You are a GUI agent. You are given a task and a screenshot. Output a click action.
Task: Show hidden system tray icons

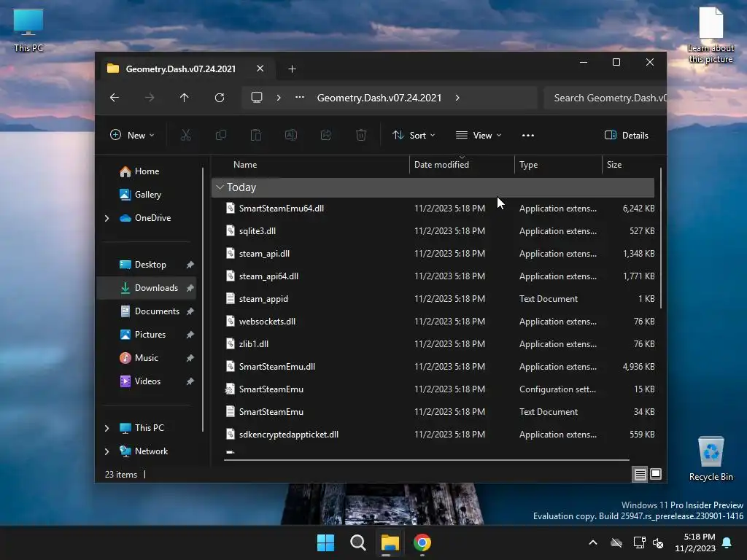(593, 542)
